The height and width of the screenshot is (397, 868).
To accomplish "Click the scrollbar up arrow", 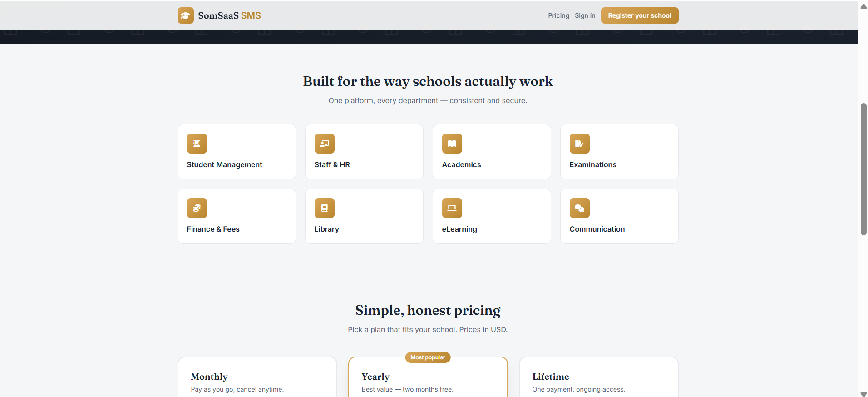I will point(863,6).
